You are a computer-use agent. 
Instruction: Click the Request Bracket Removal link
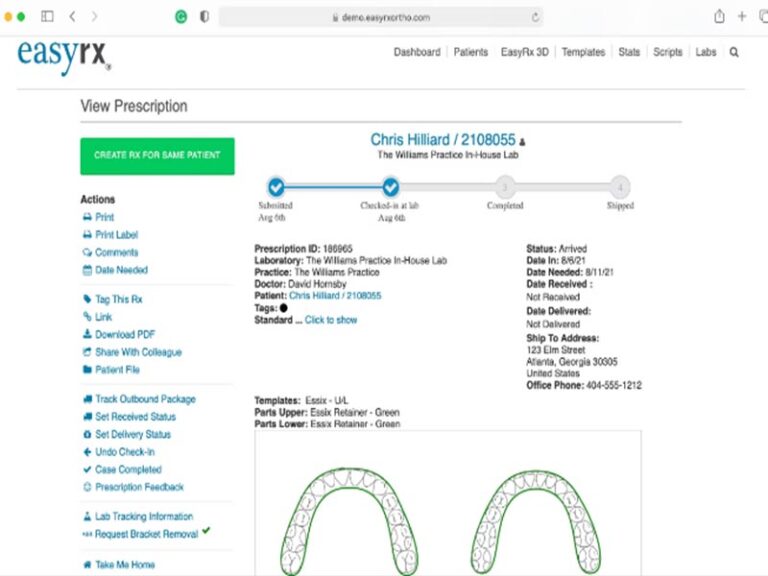(146, 534)
